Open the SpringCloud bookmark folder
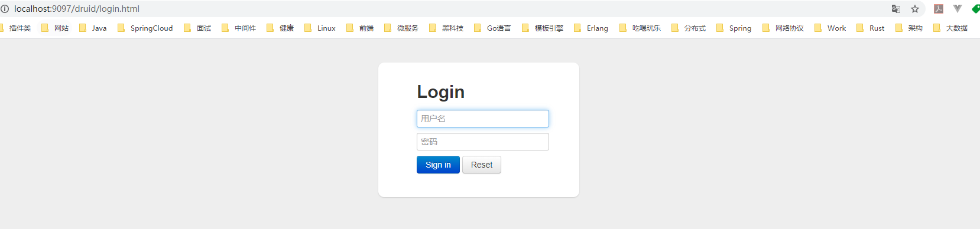Image resolution: width=980 pixels, height=229 pixels. [145, 28]
